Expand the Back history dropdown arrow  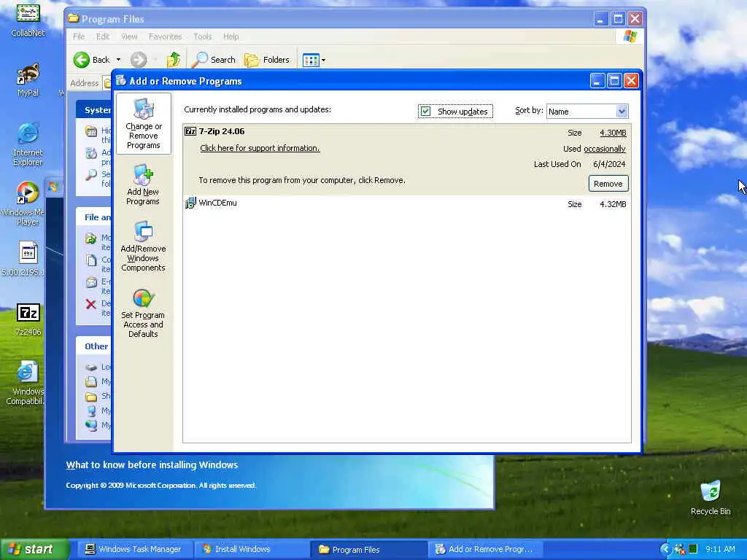click(x=119, y=60)
